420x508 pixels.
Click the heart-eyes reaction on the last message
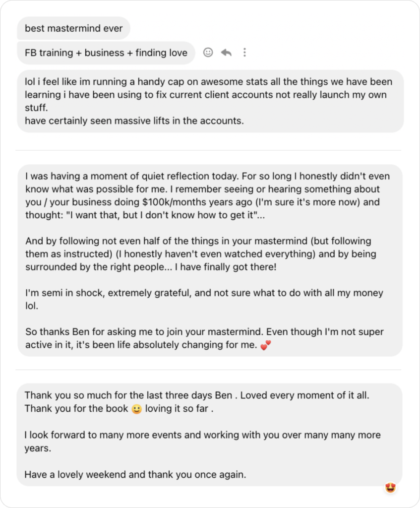(x=391, y=488)
